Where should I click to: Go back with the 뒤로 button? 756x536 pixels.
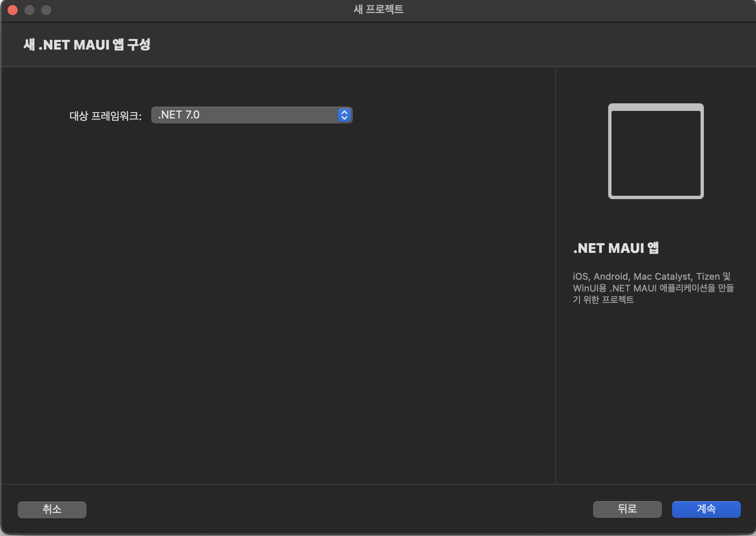pyautogui.click(x=627, y=509)
